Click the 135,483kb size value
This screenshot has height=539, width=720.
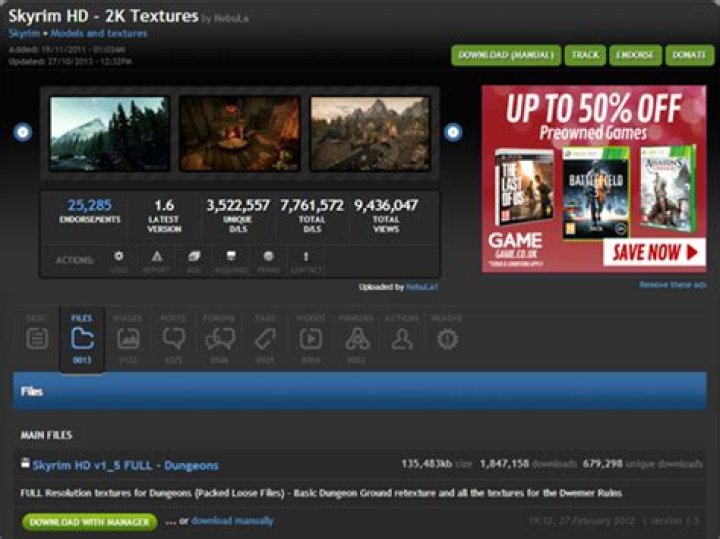pos(427,464)
